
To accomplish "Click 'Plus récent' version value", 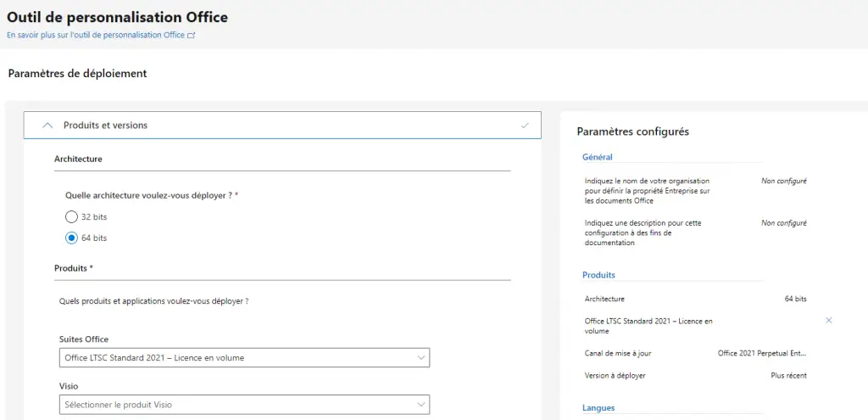I will [x=789, y=376].
